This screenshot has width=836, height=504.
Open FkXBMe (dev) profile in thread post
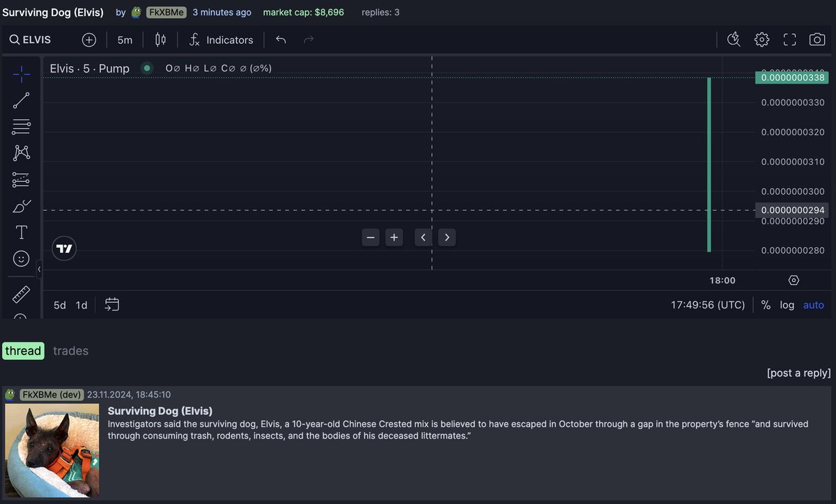point(52,395)
